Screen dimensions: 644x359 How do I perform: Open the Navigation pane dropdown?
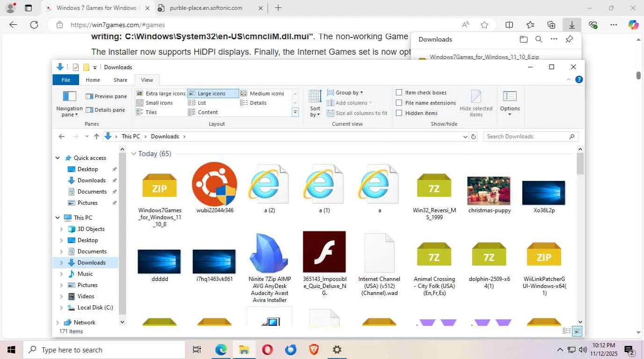[69, 104]
